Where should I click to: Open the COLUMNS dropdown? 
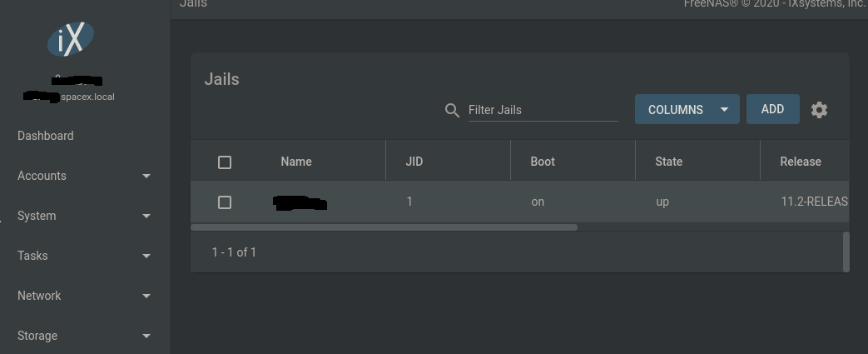tap(687, 109)
